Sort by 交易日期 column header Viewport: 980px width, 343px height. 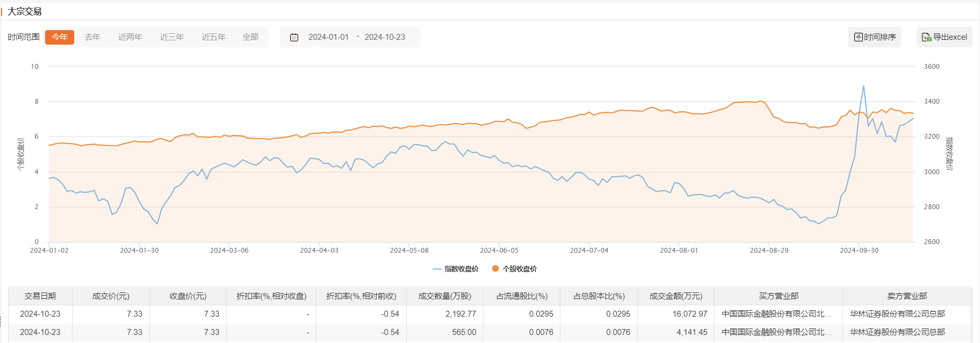coord(40,296)
